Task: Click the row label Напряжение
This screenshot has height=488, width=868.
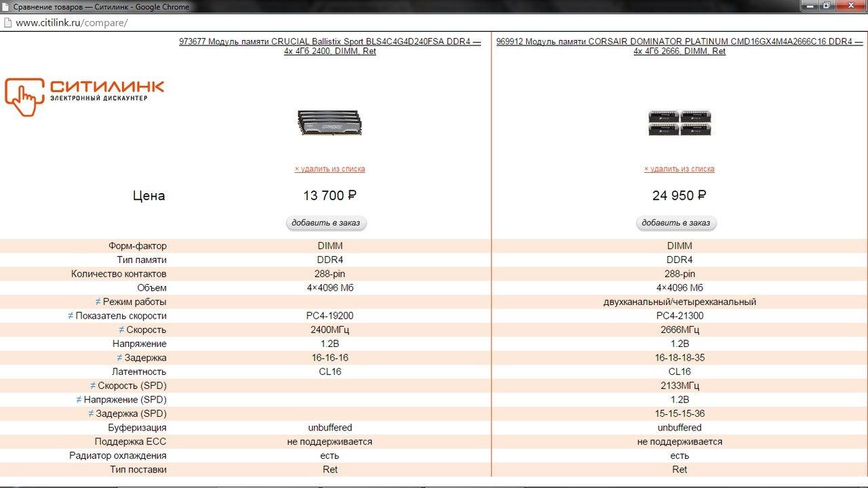Action: point(140,344)
